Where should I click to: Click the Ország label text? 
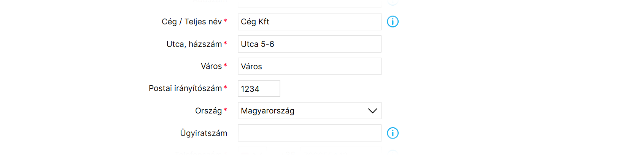(208, 111)
